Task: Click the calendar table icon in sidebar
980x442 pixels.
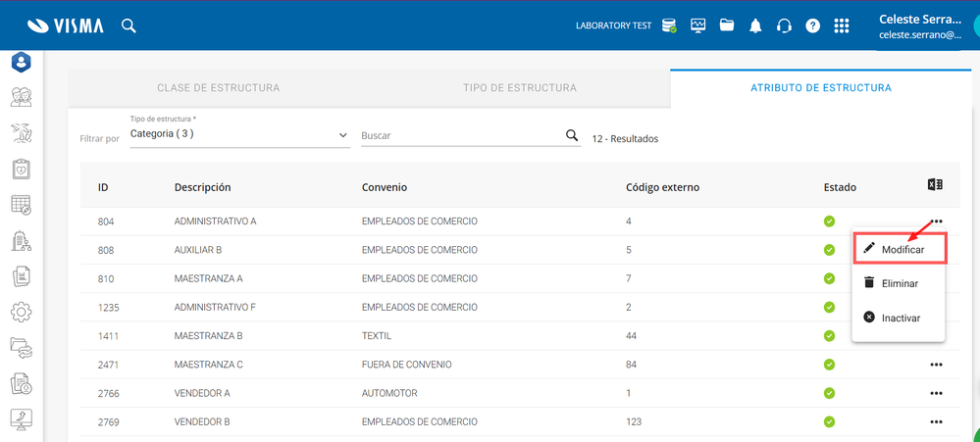Action: [21, 205]
